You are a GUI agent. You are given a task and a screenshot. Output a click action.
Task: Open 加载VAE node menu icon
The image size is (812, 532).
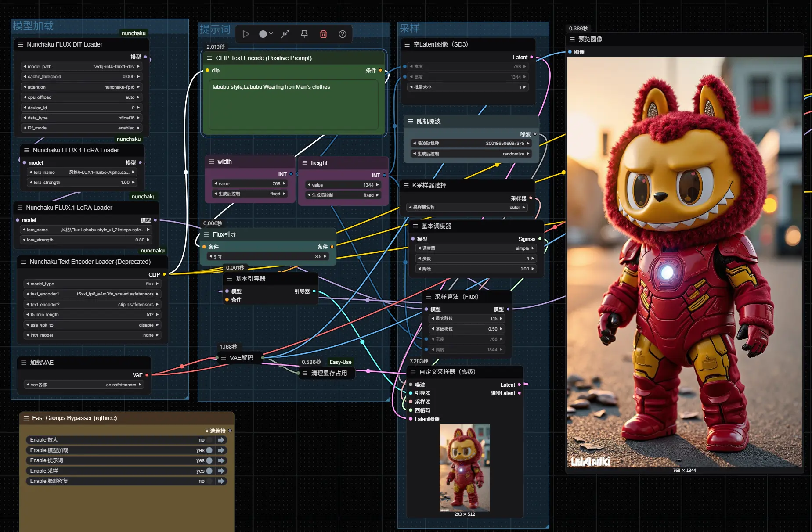24,363
